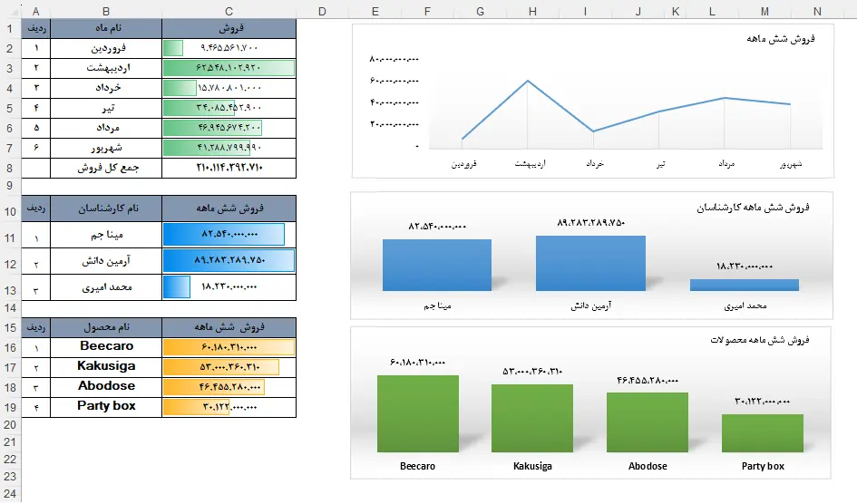Click the total sales cell in row 8
Viewport: 857px width, 504px height.
pyautogui.click(x=229, y=168)
